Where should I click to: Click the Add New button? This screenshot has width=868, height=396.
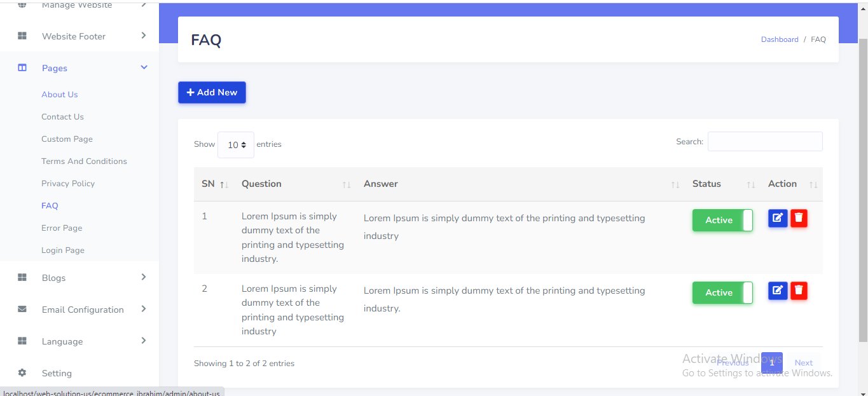pyautogui.click(x=212, y=93)
